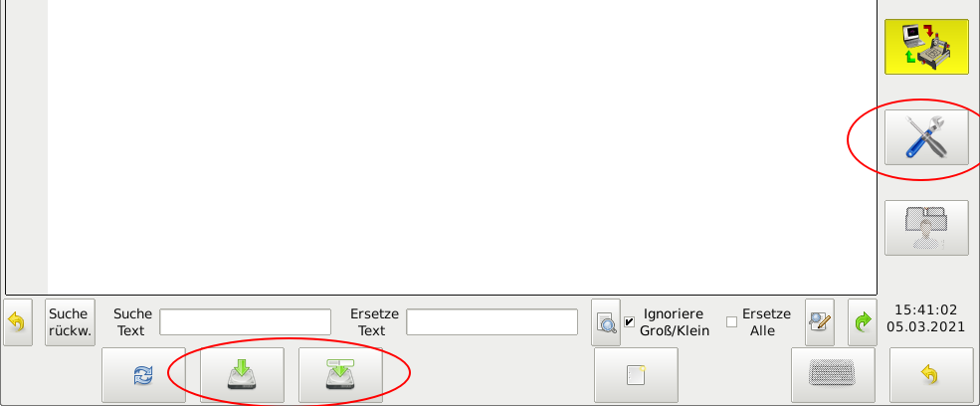Save the file with the drive icon
The width and height of the screenshot is (980, 406).
(242, 375)
